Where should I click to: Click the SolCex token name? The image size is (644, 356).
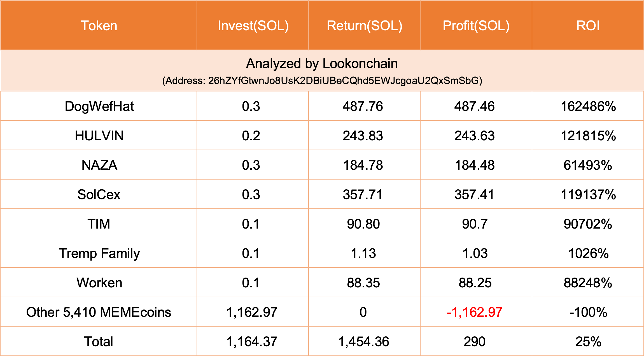99,195
